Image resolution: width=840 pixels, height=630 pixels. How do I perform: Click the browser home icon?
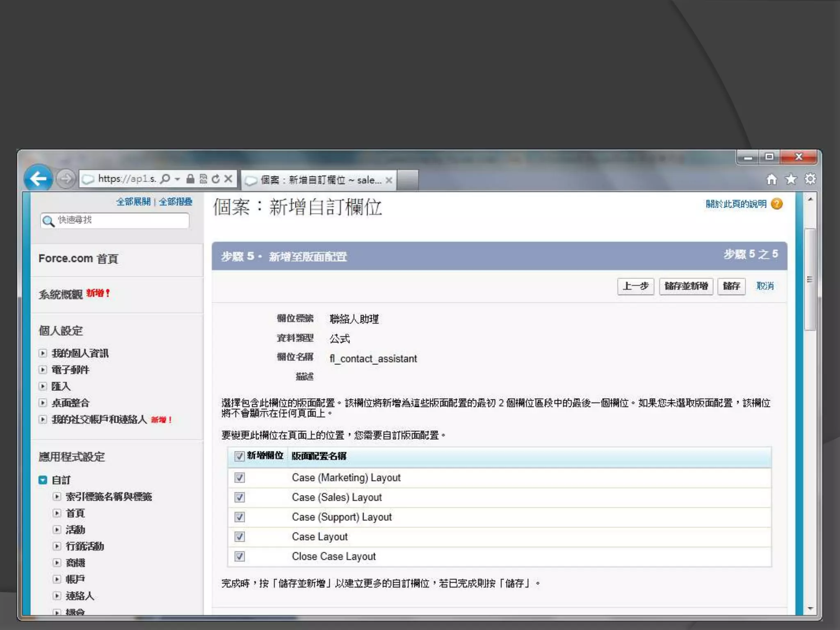772,179
